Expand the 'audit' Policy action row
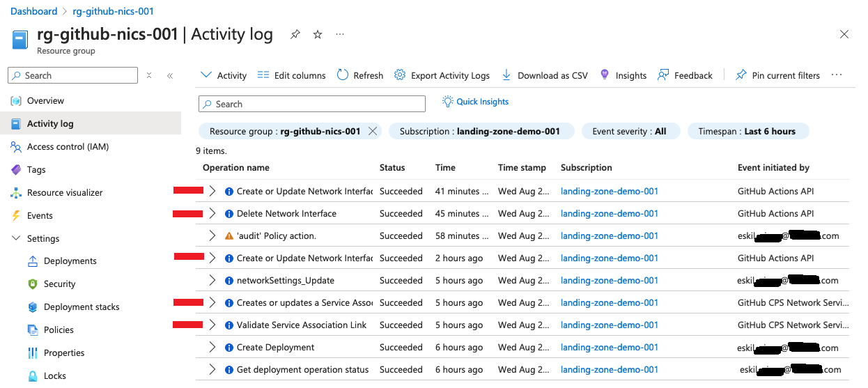Viewport: 868px width, 388px height. point(212,236)
